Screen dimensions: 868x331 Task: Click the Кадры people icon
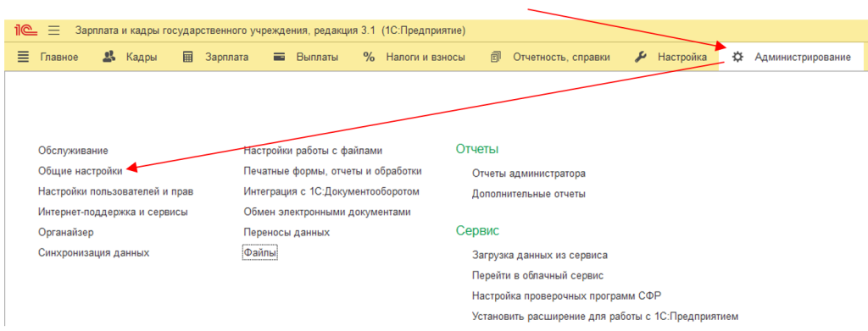109,57
